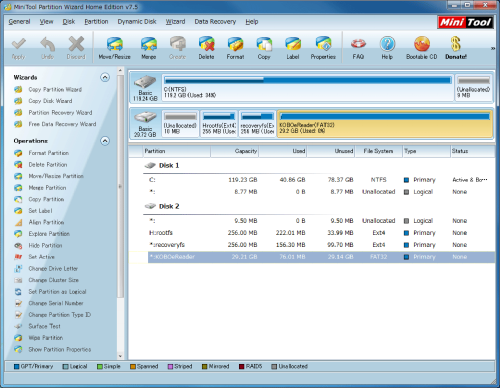The image size is (500, 388).
Task: Sort by the File System column header
Action: 379,151
